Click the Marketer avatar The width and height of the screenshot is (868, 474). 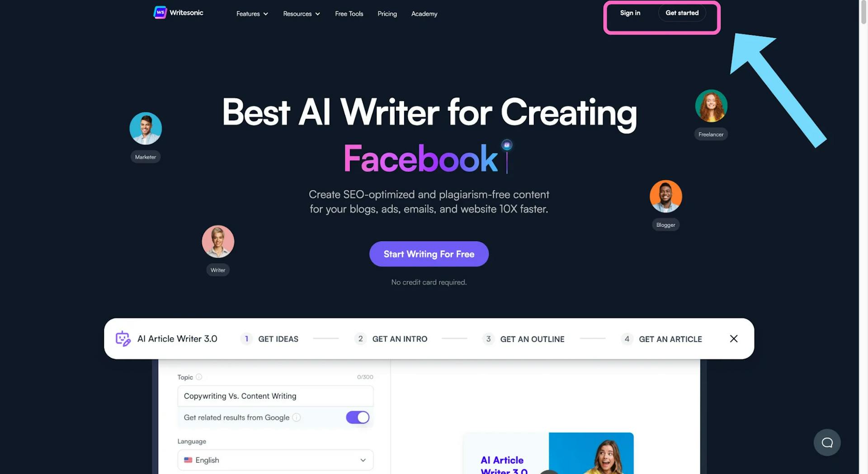tap(146, 128)
